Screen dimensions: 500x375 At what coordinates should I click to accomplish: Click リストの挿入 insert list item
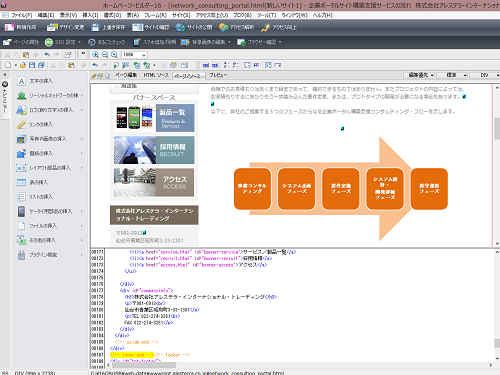[x=35, y=197]
